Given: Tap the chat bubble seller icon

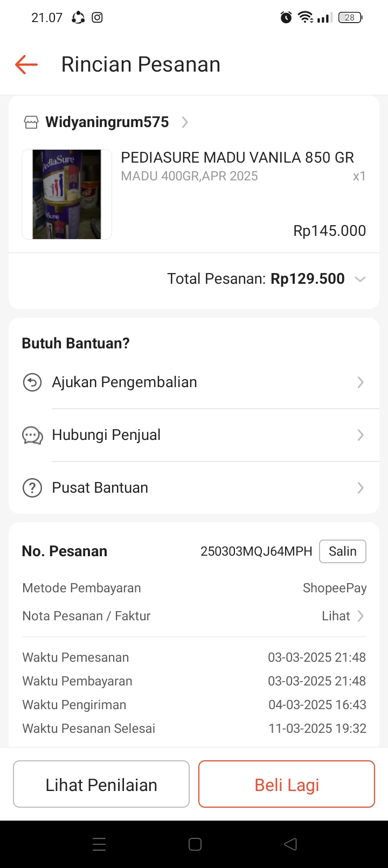Looking at the screenshot, I should point(32,435).
